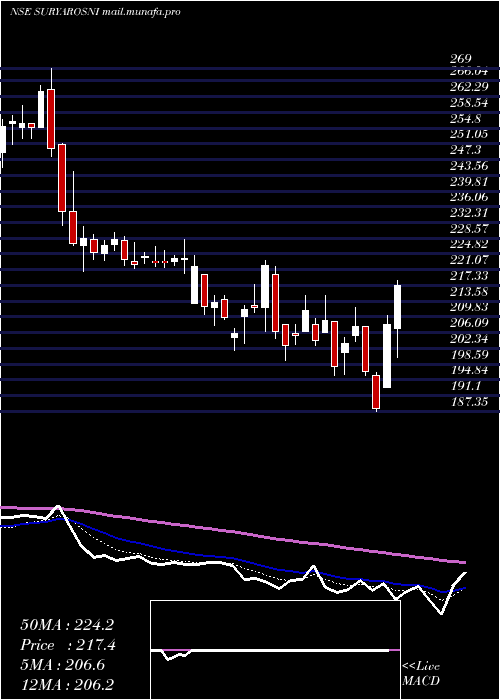Select the 217.33 price level label
500x700 pixels.
[x=468, y=275]
